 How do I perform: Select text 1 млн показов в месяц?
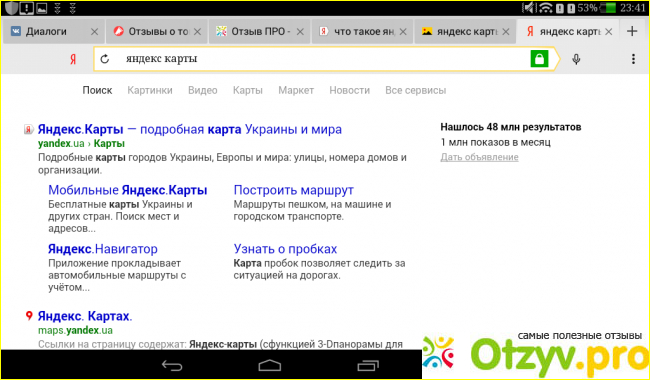[495, 142]
